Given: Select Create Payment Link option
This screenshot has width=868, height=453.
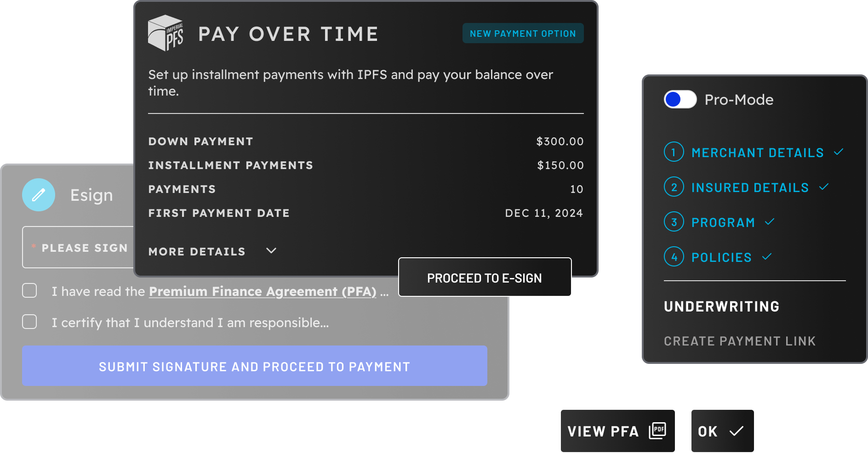Looking at the screenshot, I should tap(739, 341).
